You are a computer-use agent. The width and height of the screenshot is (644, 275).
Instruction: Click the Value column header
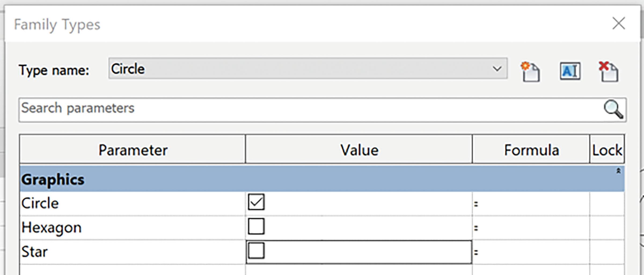point(359,150)
